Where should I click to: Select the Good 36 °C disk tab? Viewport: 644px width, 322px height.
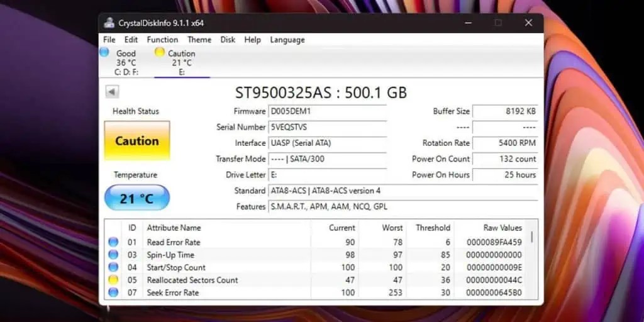(x=126, y=62)
